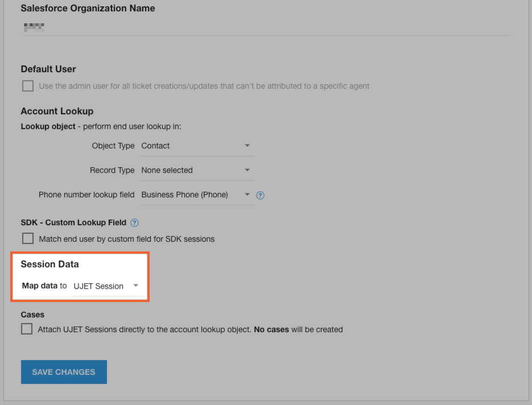
Task: Click the Save Changes button
Action: click(64, 372)
